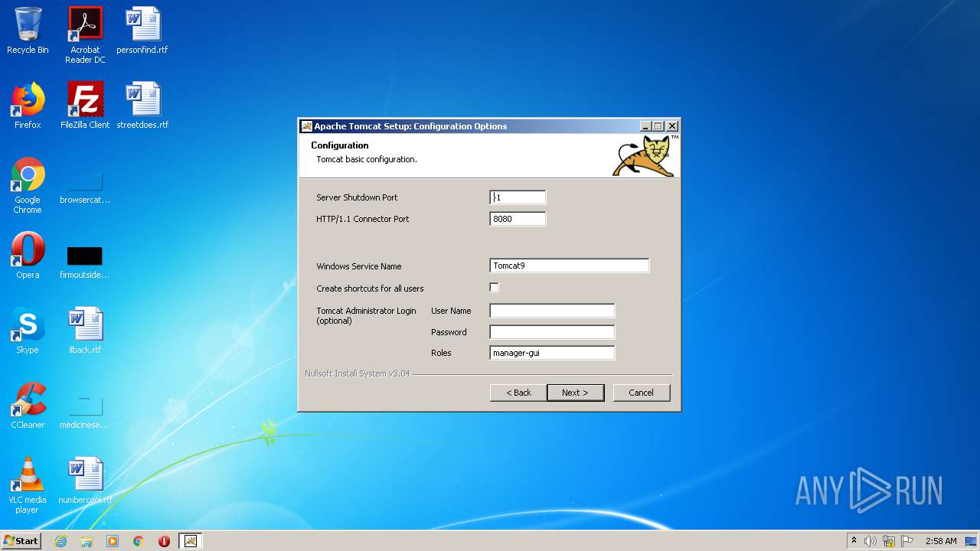Open Opera from the taskbar
The height and width of the screenshot is (551, 980).
pyautogui.click(x=164, y=541)
